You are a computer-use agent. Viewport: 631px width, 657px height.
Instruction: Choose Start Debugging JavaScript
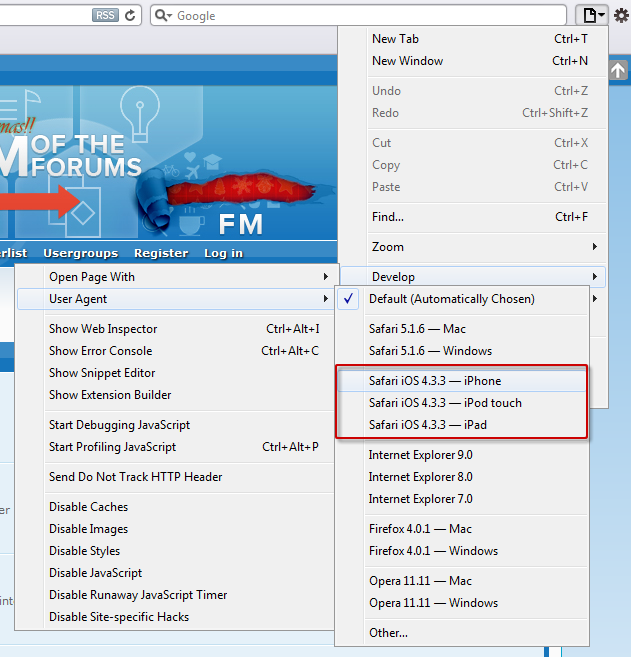(x=176, y=425)
